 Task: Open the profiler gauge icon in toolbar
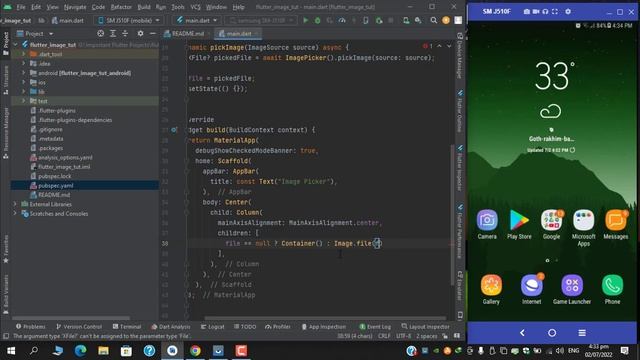click(x=342, y=20)
